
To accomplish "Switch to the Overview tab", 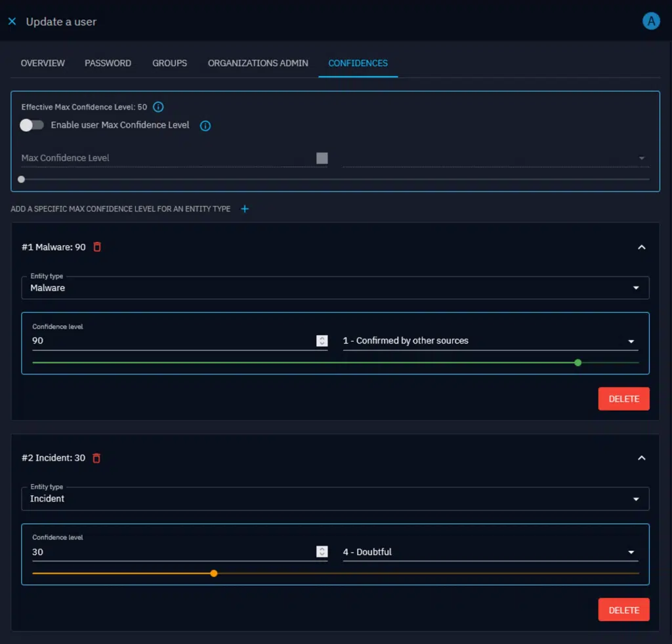I will pos(43,63).
